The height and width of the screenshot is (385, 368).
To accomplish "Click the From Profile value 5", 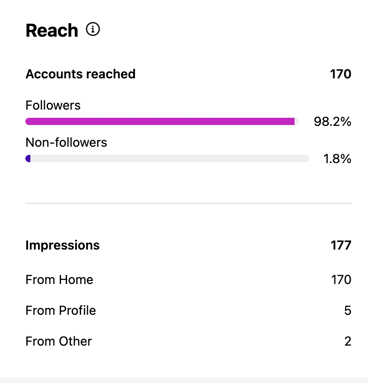I will [x=348, y=311].
